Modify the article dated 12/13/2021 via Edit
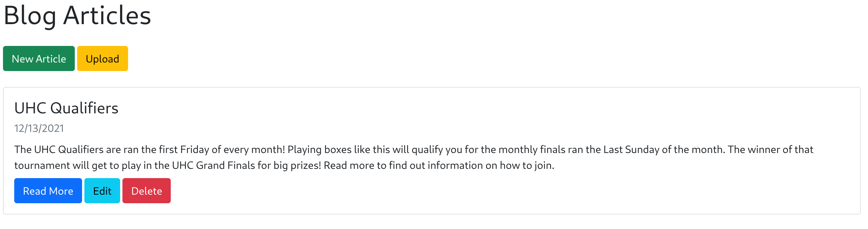868x229 pixels. pyautogui.click(x=102, y=191)
